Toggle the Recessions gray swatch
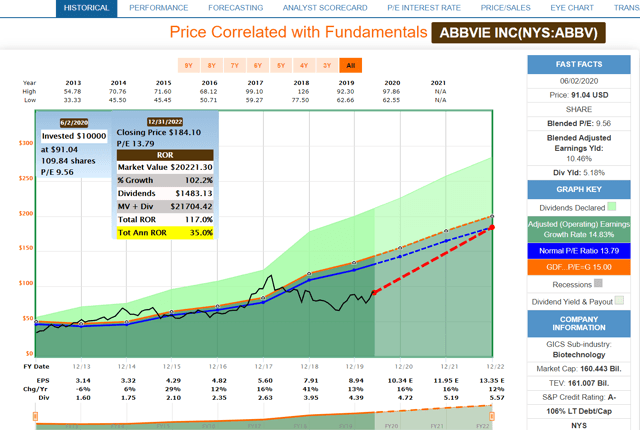 tap(598, 283)
